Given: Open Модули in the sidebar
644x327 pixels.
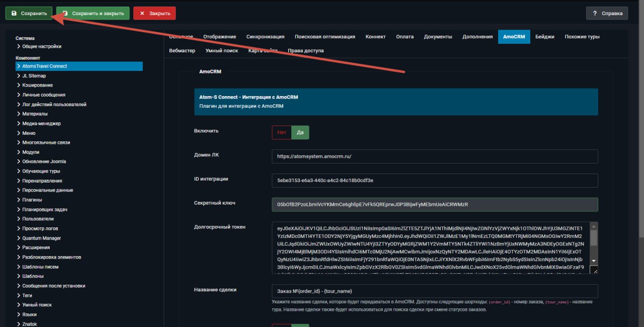Looking at the screenshot, I should point(31,152).
